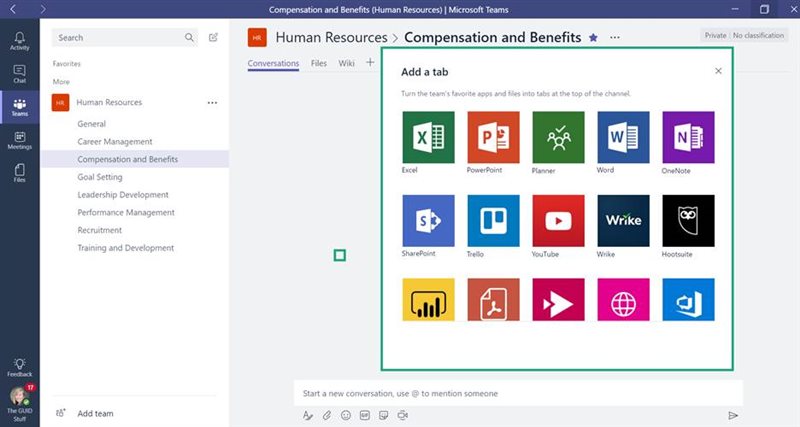
Task: Open the emoji picker
Action: tap(346, 415)
